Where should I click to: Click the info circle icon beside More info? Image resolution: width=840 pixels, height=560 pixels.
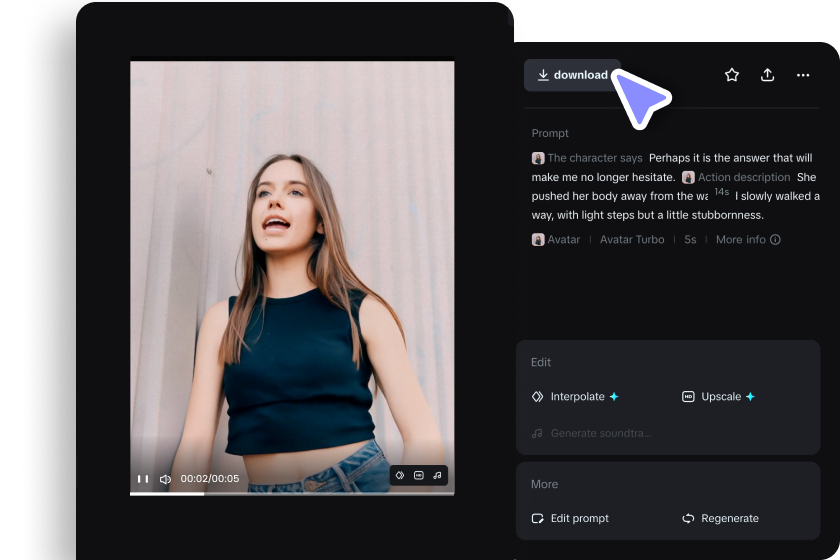[x=775, y=240]
